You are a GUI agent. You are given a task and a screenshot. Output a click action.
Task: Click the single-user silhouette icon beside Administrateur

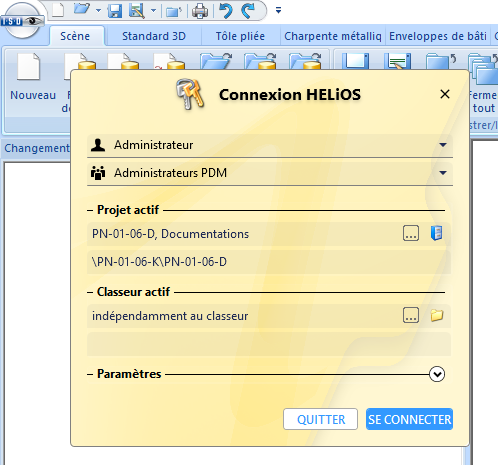pos(98,145)
